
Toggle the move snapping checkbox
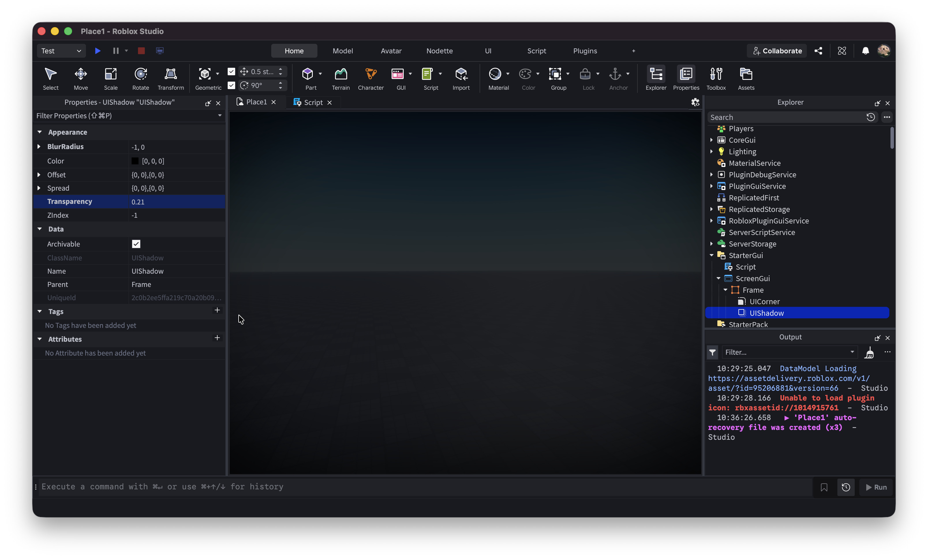[x=231, y=72]
